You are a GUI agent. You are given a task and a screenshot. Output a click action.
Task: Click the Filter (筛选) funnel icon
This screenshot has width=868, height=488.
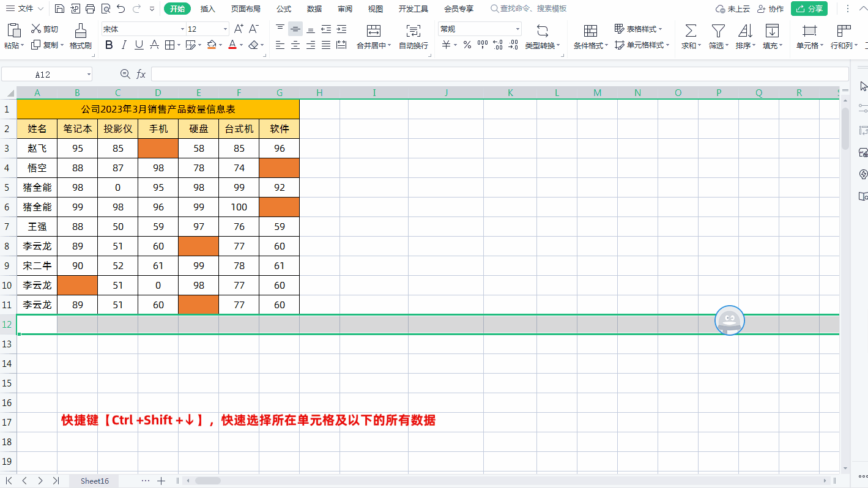click(718, 31)
